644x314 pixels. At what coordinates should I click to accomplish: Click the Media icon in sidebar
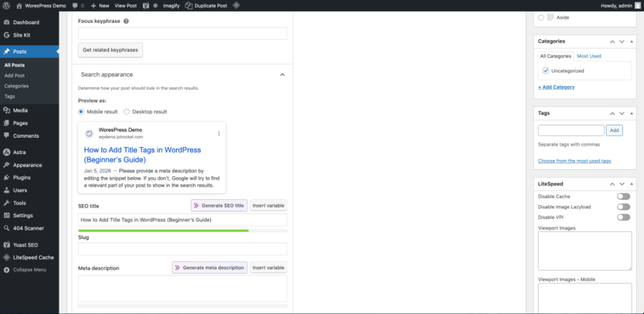(x=7, y=110)
